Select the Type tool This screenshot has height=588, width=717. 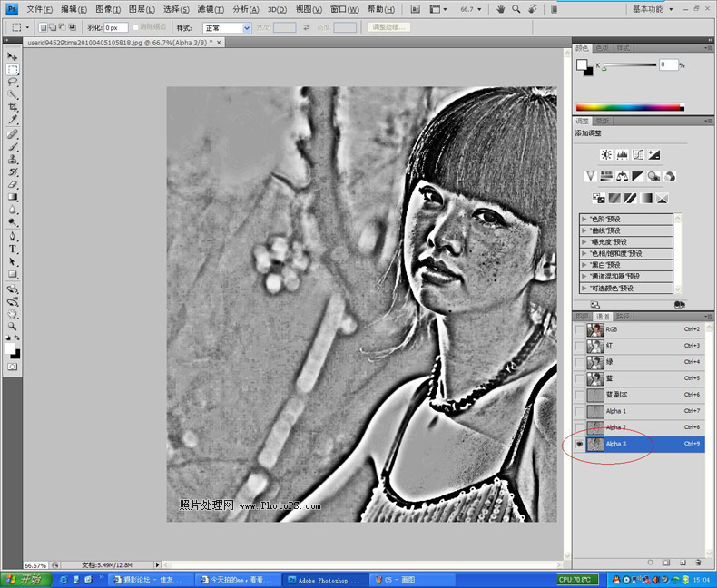[x=13, y=250]
